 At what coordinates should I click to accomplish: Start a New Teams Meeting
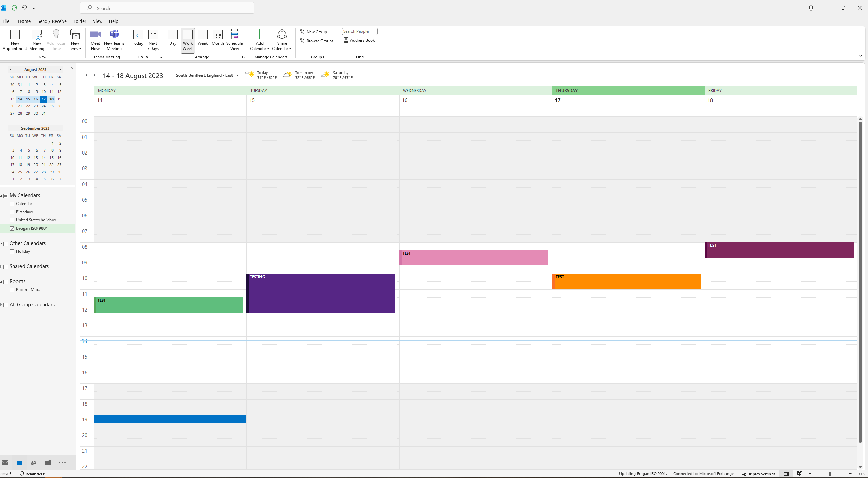pos(114,34)
